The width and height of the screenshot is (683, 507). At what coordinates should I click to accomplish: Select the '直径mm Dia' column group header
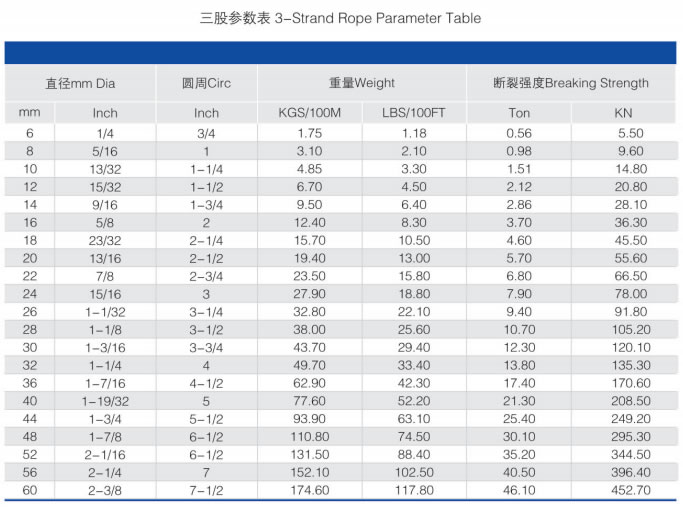tap(80, 83)
